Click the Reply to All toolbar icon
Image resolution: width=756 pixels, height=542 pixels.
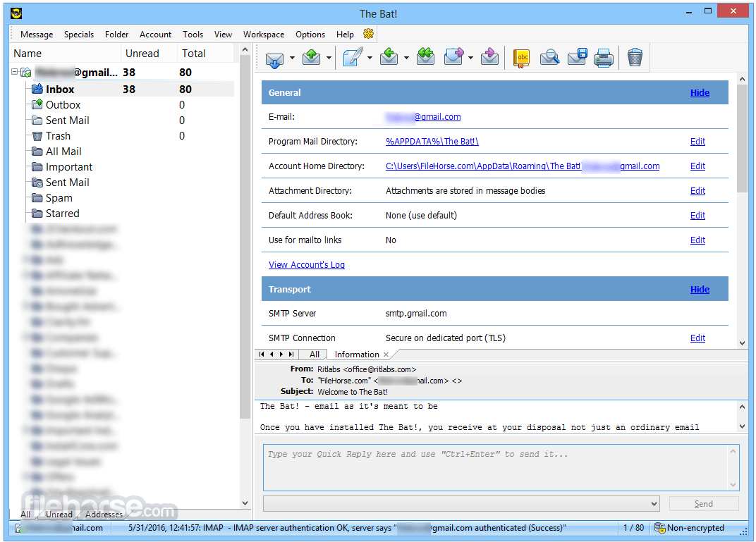(x=425, y=57)
